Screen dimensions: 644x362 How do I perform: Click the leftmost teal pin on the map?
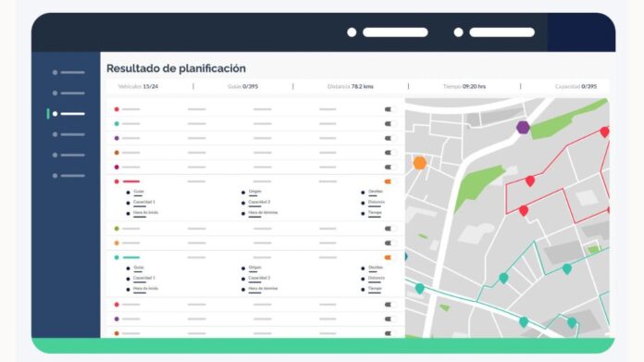[419, 289]
